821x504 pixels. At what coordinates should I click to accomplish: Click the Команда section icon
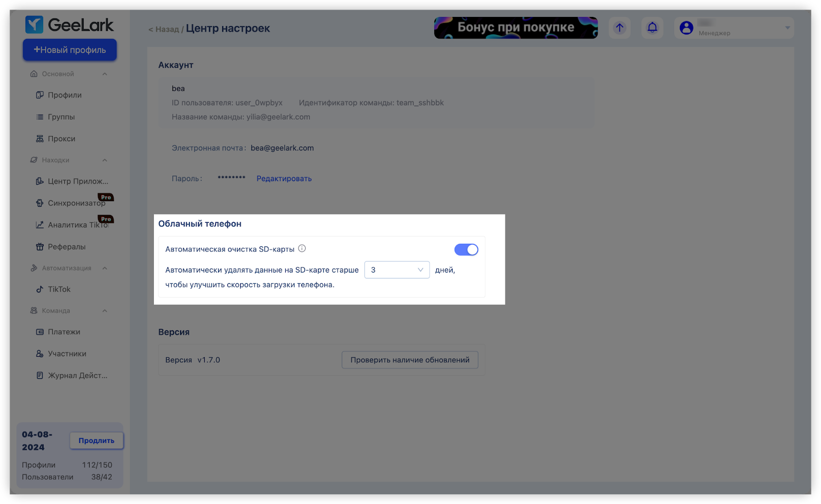click(34, 311)
